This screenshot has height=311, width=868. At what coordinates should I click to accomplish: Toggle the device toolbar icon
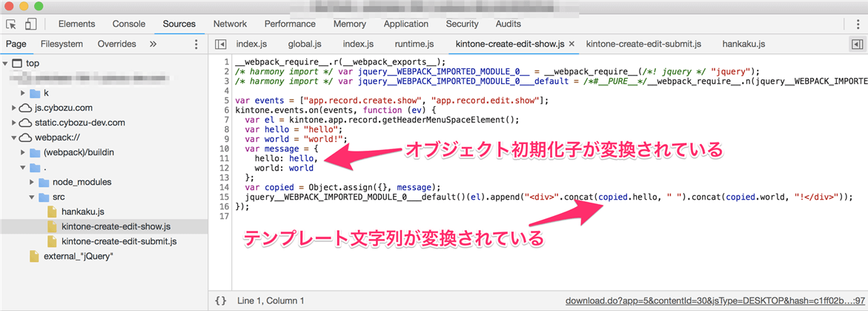(31, 24)
